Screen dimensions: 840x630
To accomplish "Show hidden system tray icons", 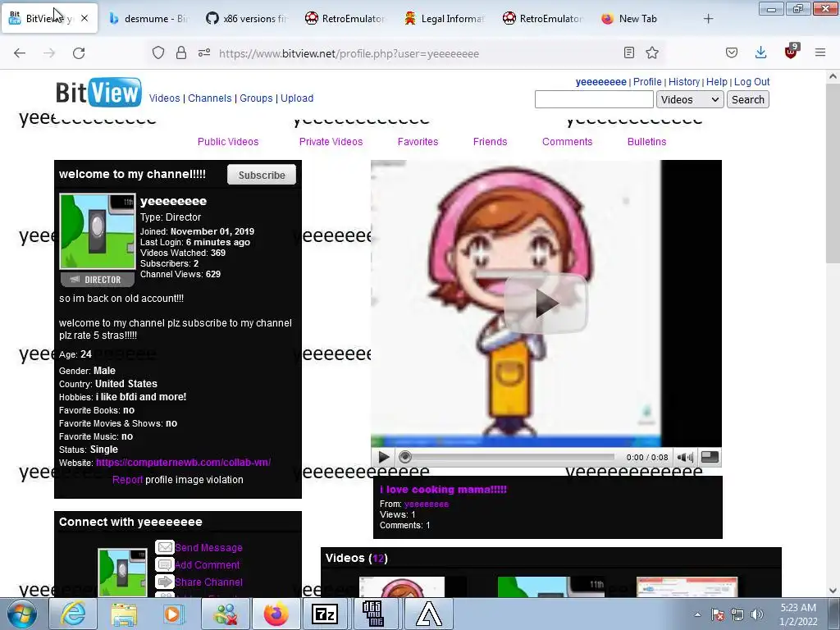I will (697, 614).
